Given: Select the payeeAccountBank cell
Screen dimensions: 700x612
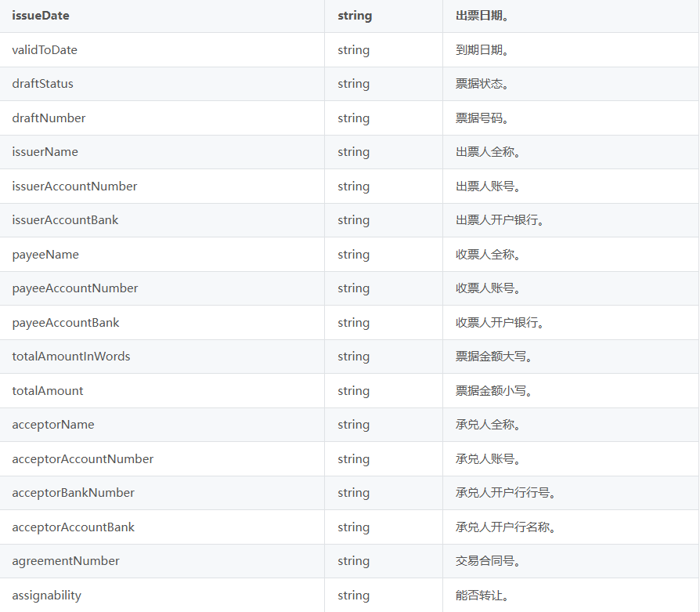Looking at the screenshot, I should pos(66,323).
